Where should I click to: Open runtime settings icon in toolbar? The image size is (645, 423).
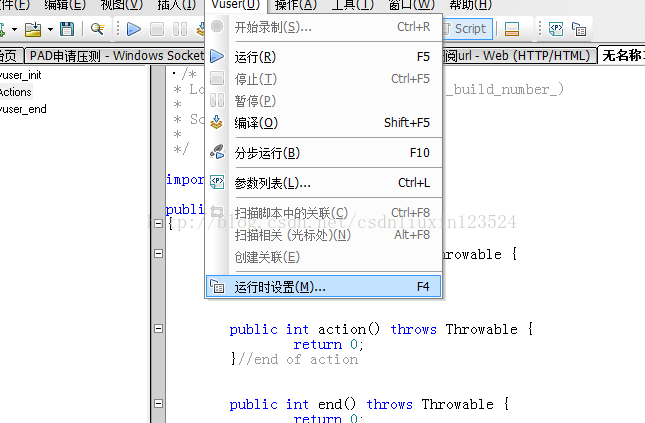tap(579, 29)
